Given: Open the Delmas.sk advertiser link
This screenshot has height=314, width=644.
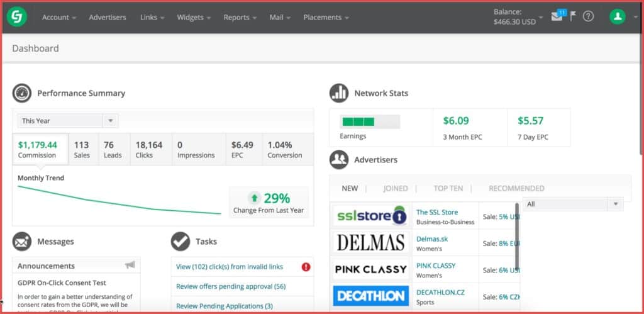Looking at the screenshot, I should (x=432, y=238).
